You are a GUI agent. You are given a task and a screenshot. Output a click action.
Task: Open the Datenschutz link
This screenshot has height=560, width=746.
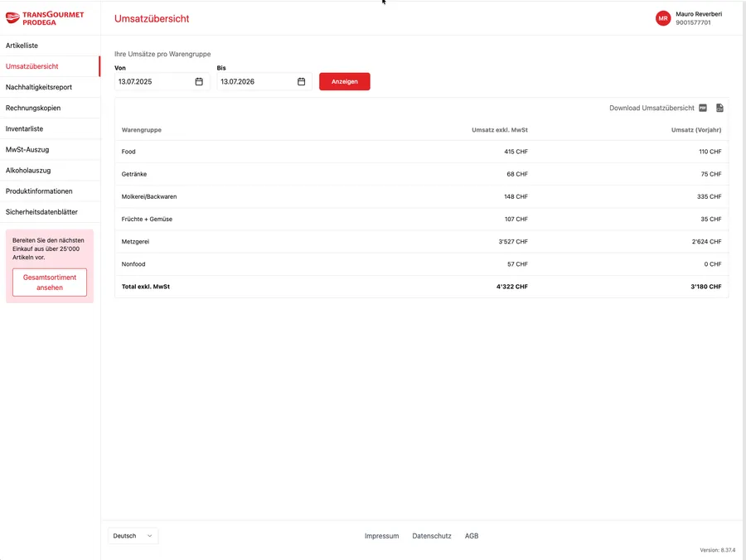pos(432,536)
